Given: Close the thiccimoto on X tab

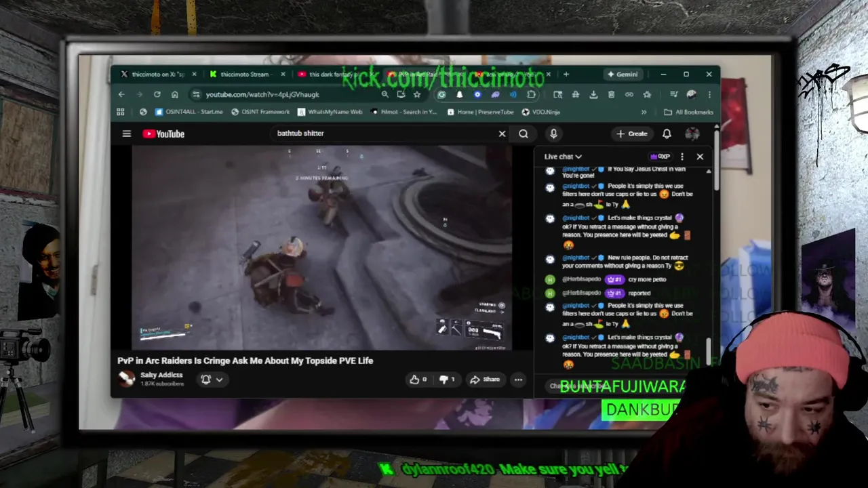Looking at the screenshot, I should pos(194,75).
